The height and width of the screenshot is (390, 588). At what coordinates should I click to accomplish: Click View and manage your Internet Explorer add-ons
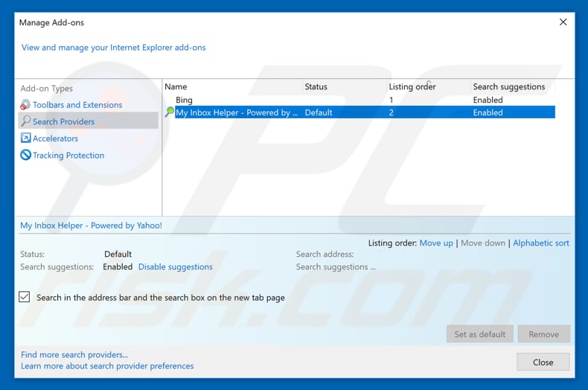[114, 48]
